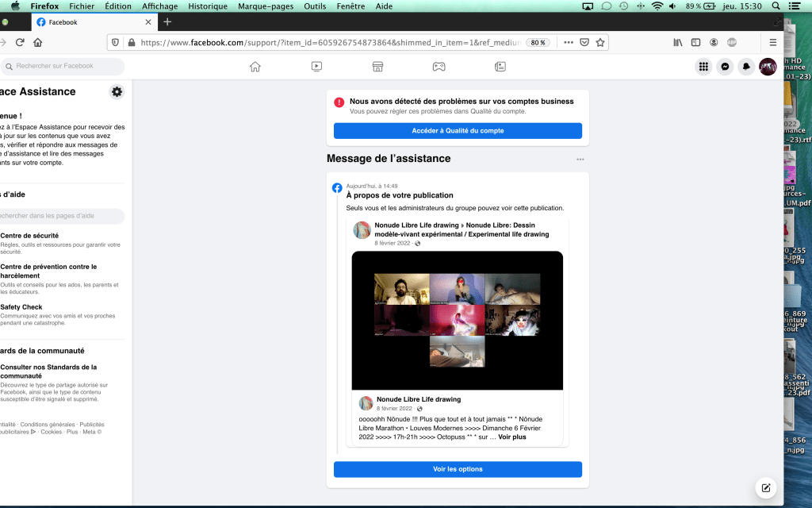Click the Rechercher sur Facebook search field
Image resolution: width=812 pixels, height=508 pixels.
(x=63, y=67)
